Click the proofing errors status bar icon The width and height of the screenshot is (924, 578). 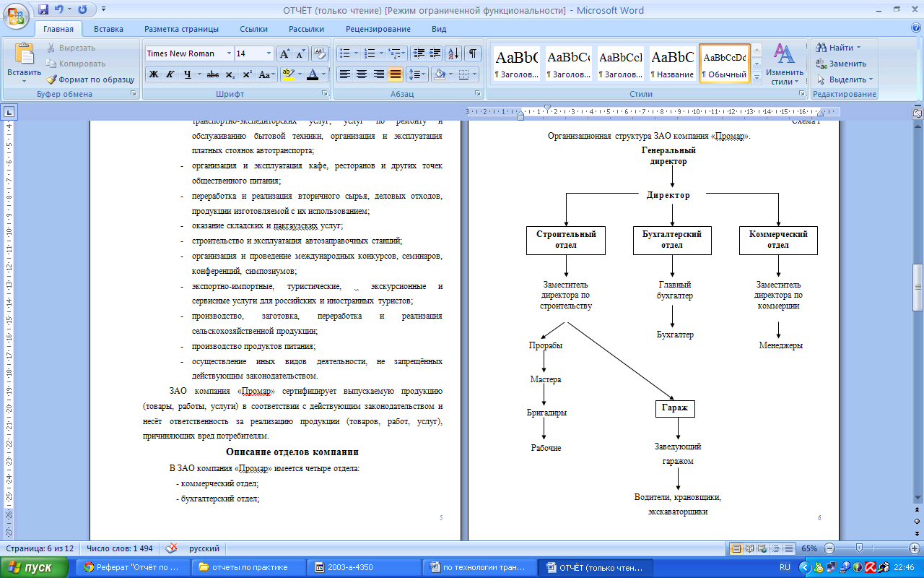(x=171, y=548)
